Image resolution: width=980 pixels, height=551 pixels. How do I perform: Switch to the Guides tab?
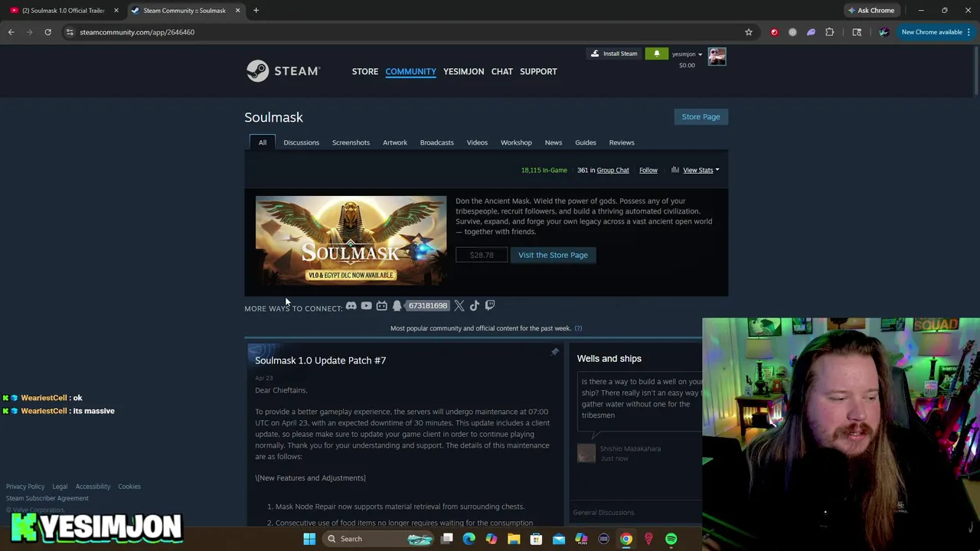586,142
